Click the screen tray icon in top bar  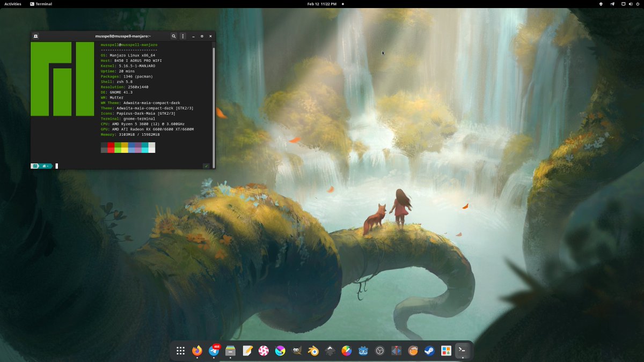[x=623, y=4]
